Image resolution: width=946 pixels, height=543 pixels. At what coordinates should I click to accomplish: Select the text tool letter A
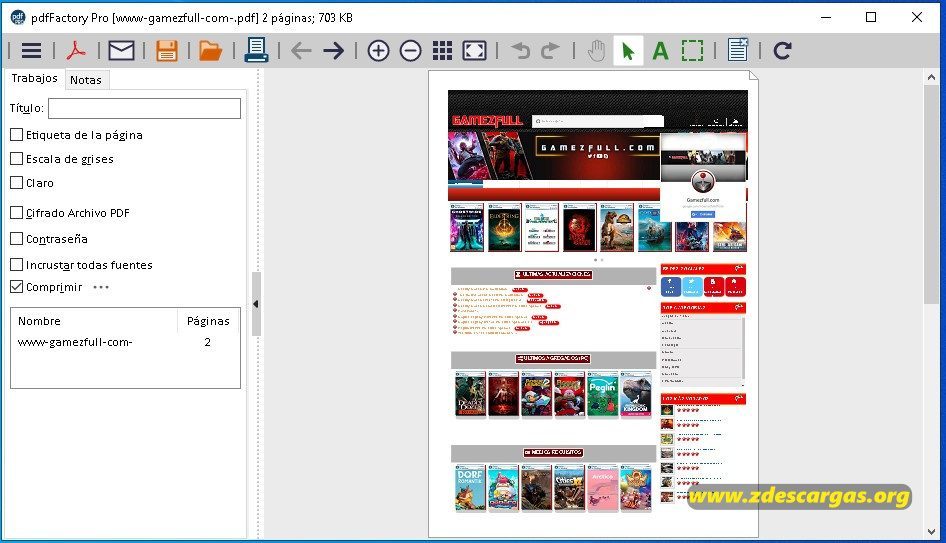pyautogui.click(x=661, y=51)
